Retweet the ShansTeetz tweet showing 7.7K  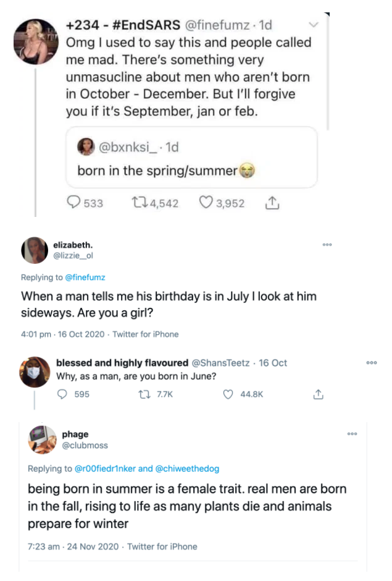point(144,394)
